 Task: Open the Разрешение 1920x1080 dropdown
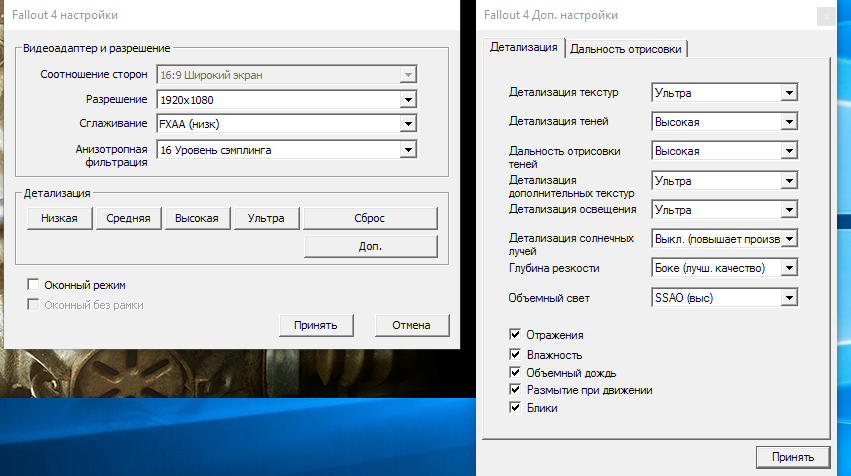[287, 99]
